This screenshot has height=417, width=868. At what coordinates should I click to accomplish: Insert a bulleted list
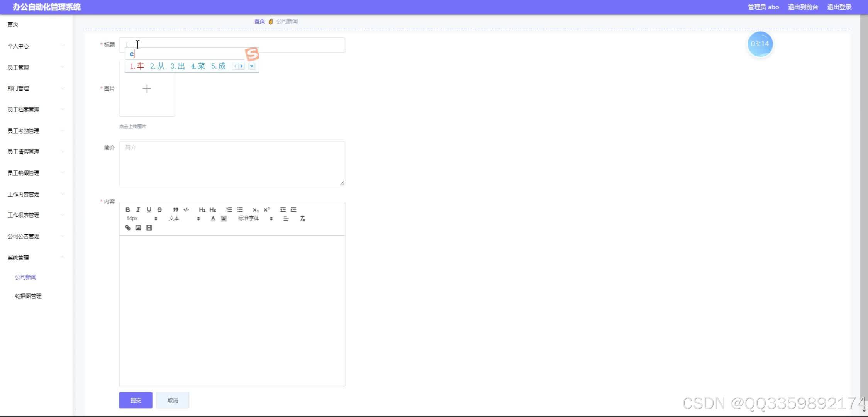pyautogui.click(x=240, y=210)
